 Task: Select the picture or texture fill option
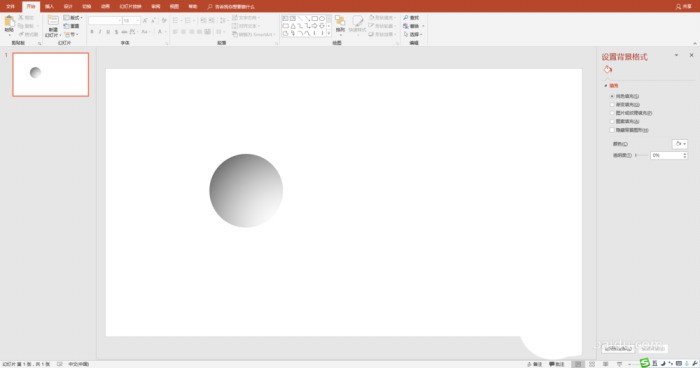tap(631, 113)
